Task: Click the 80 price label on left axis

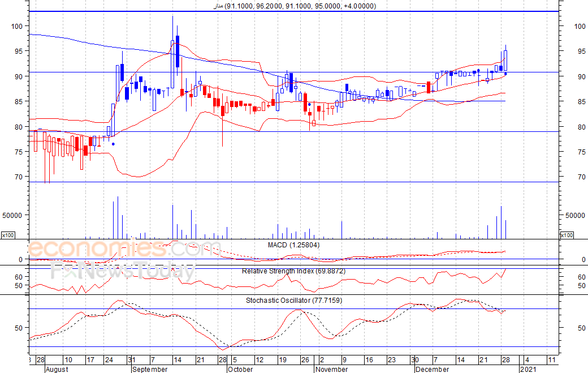Action: pyautogui.click(x=19, y=127)
